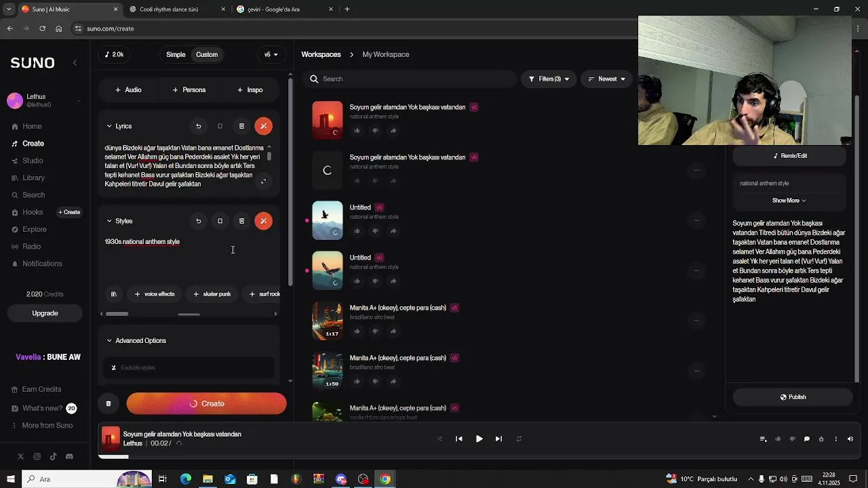Click the Suno logo
The height and width of the screenshot is (488, 868).
33,62
